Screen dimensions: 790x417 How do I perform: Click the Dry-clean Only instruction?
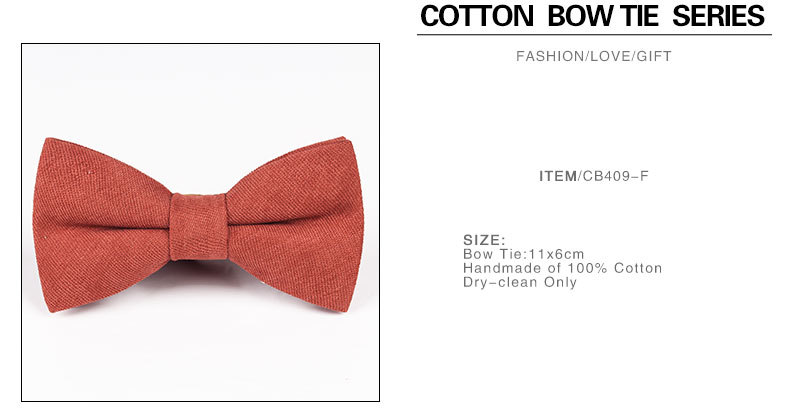(x=520, y=282)
